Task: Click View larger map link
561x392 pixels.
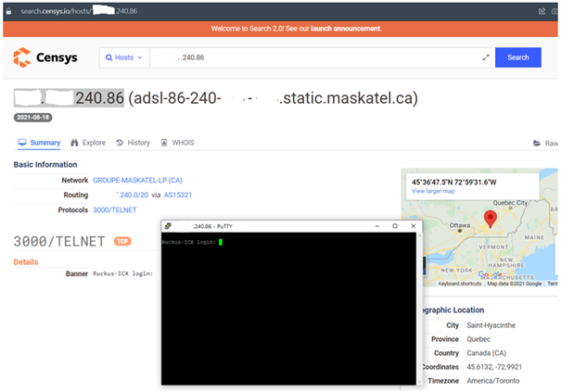Action: coord(433,191)
